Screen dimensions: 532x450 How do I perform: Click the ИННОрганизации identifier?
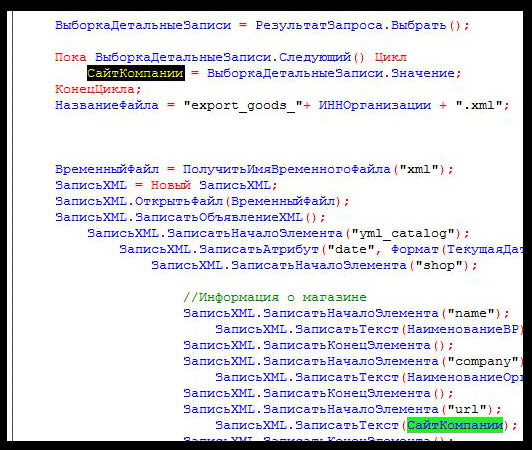coord(375,105)
